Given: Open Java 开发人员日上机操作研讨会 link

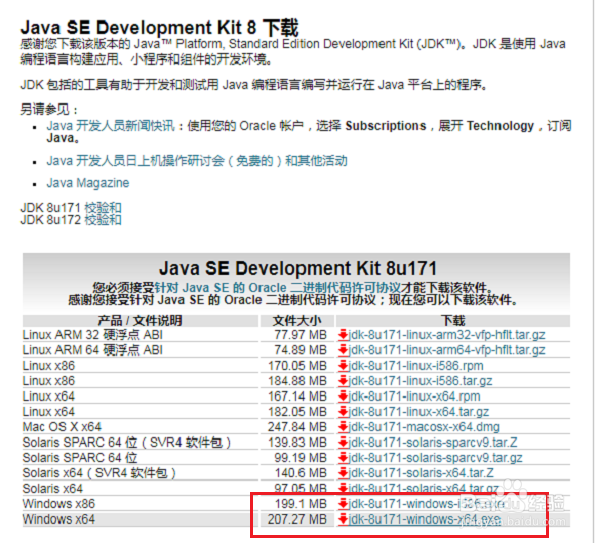Looking at the screenshot, I should (x=197, y=161).
